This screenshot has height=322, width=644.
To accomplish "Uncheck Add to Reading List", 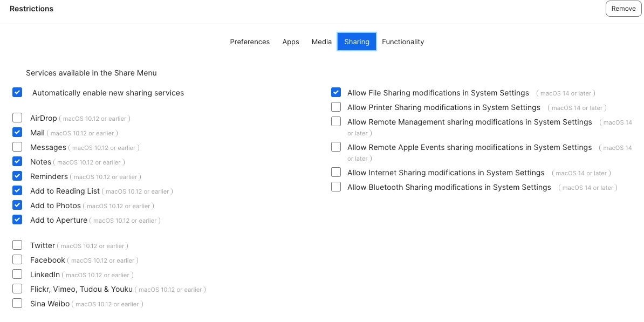I will pyautogui.click(x=17, y=191).
